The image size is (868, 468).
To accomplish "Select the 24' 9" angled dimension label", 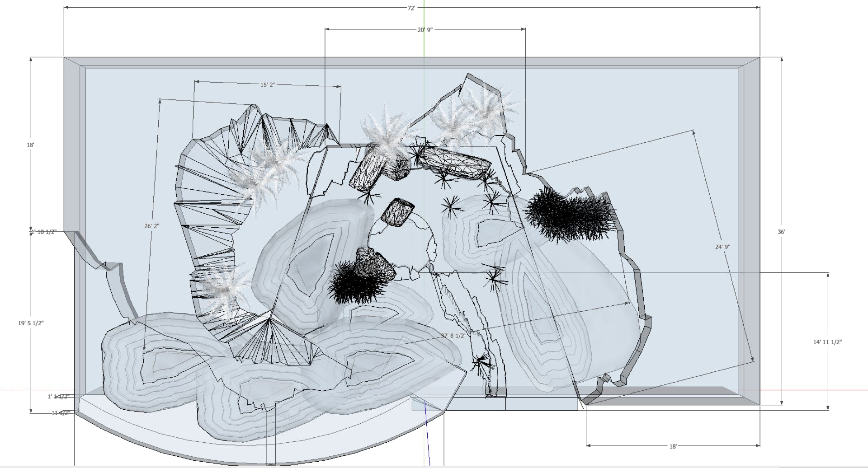I will coord(722,247).
